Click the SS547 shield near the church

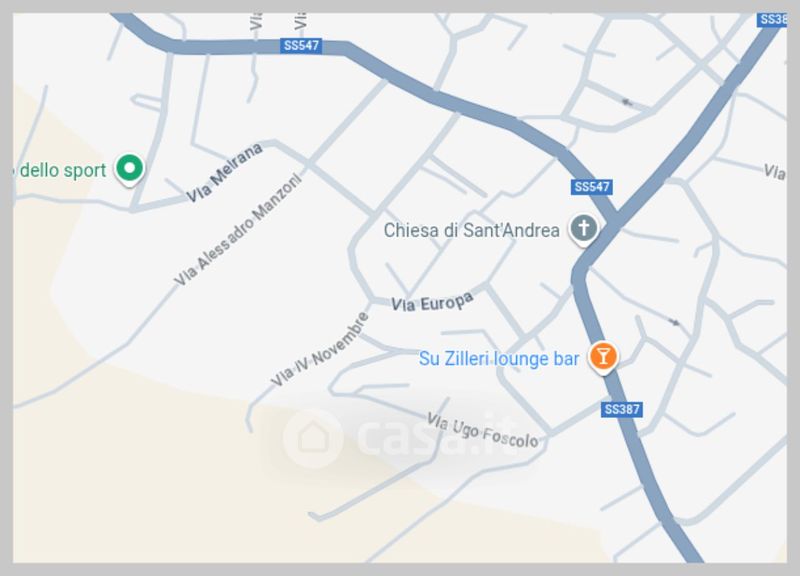click(x=591, y=187)
